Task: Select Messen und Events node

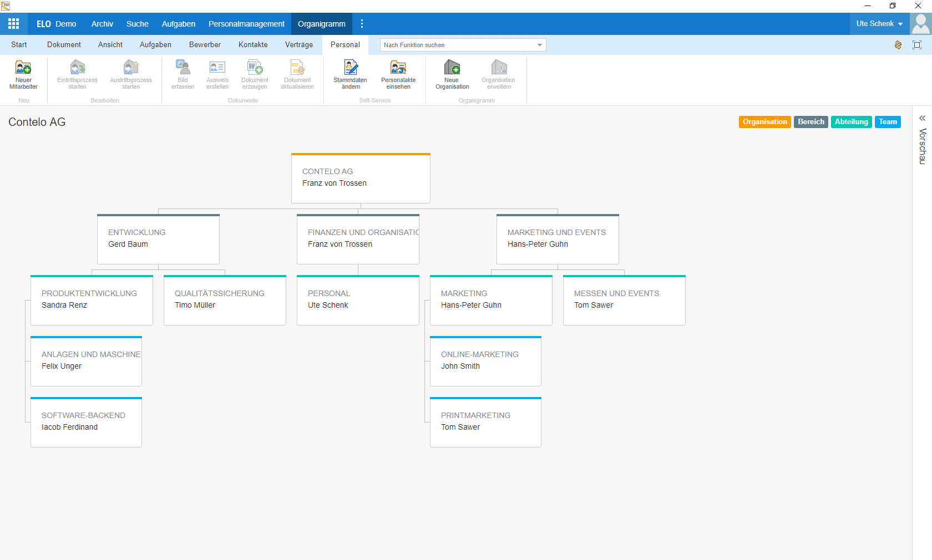Action: click(x=624, y=300)
